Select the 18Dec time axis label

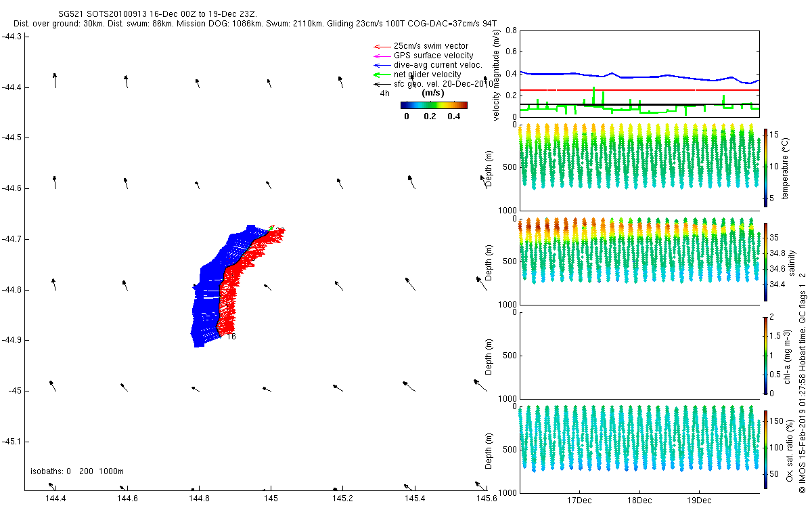pyautogui.click(x=639, y=501)
